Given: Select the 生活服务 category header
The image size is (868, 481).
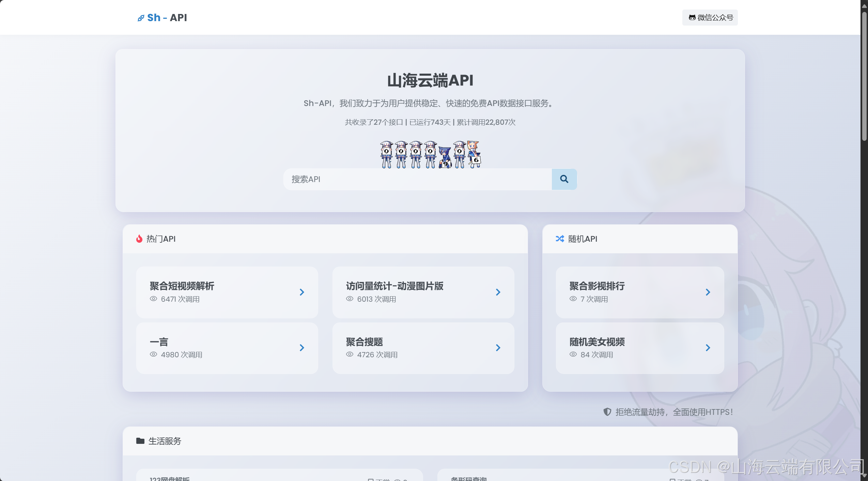Looking at the screenshot, I should point(165,441).
